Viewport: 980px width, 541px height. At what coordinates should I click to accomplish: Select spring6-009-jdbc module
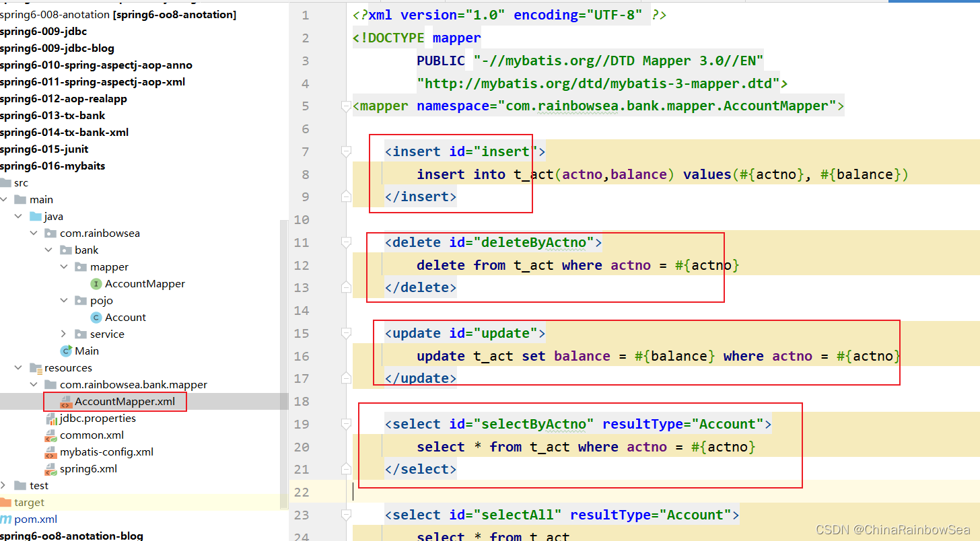pos(44,32)
